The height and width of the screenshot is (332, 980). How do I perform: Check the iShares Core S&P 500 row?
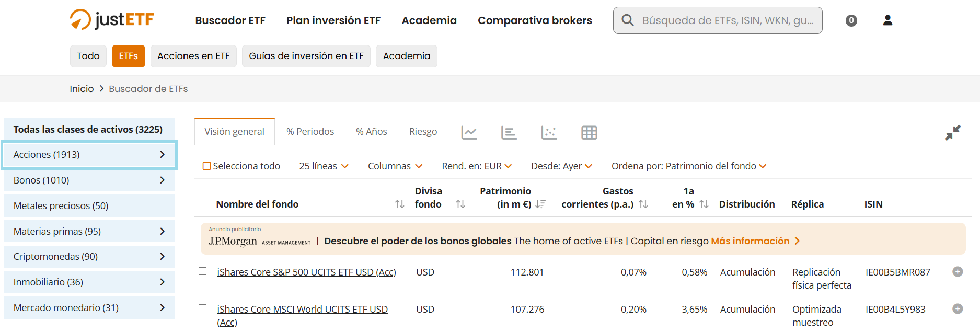pos(203,271)
